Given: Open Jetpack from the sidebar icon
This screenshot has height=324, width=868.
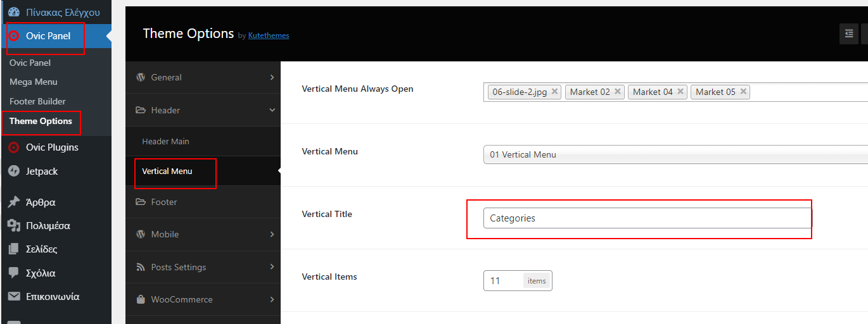Looking at the screenshot, I should [x=14, y=171].
